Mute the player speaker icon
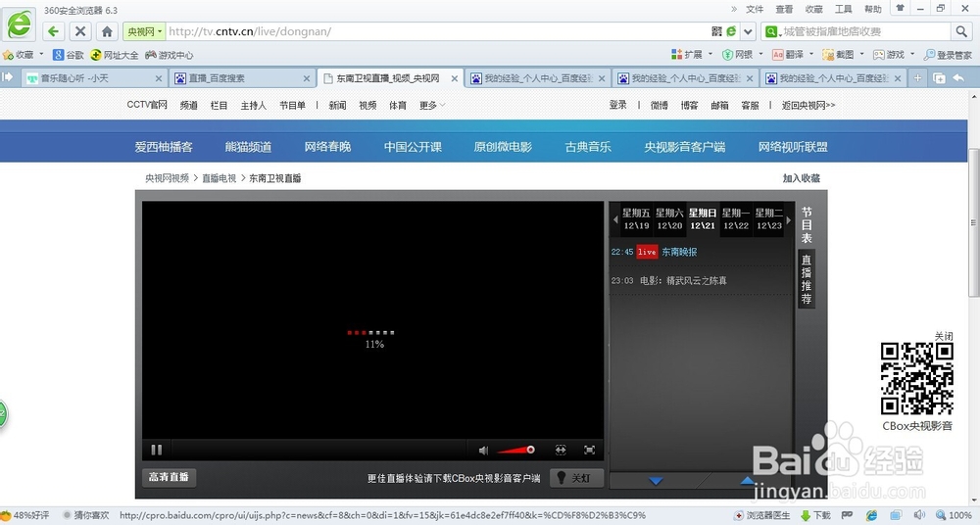 coord(483,450)
